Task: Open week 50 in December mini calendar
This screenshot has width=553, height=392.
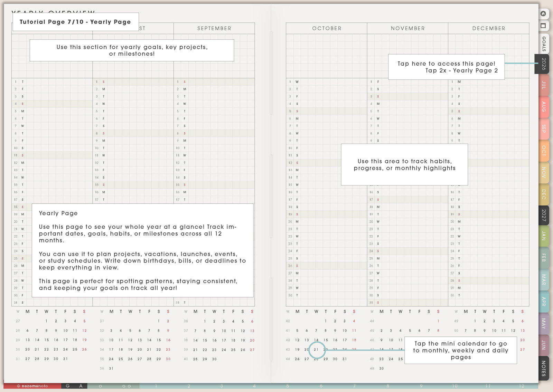Action: pyautogui.click(x=456, y=331)
